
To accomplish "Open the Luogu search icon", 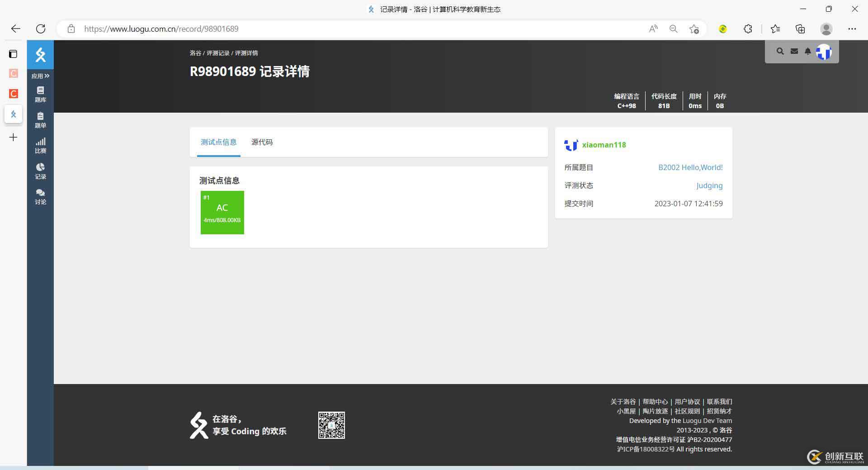I will [780, 52].
